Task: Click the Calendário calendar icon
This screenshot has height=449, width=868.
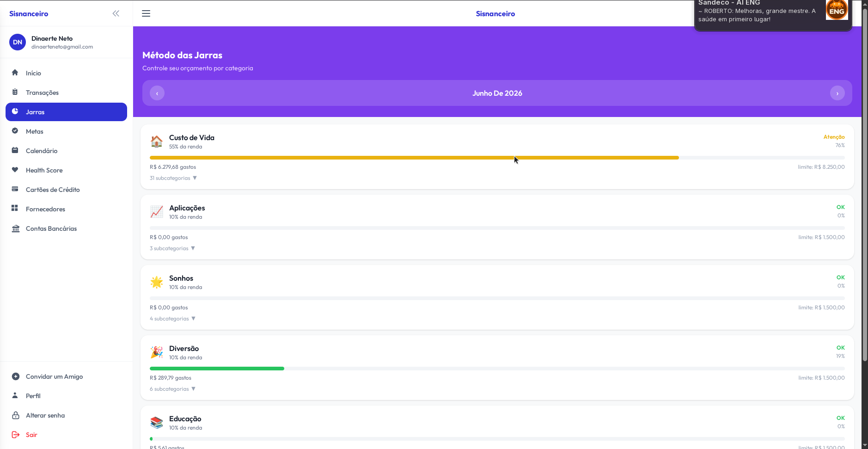Action: point(15,150)
